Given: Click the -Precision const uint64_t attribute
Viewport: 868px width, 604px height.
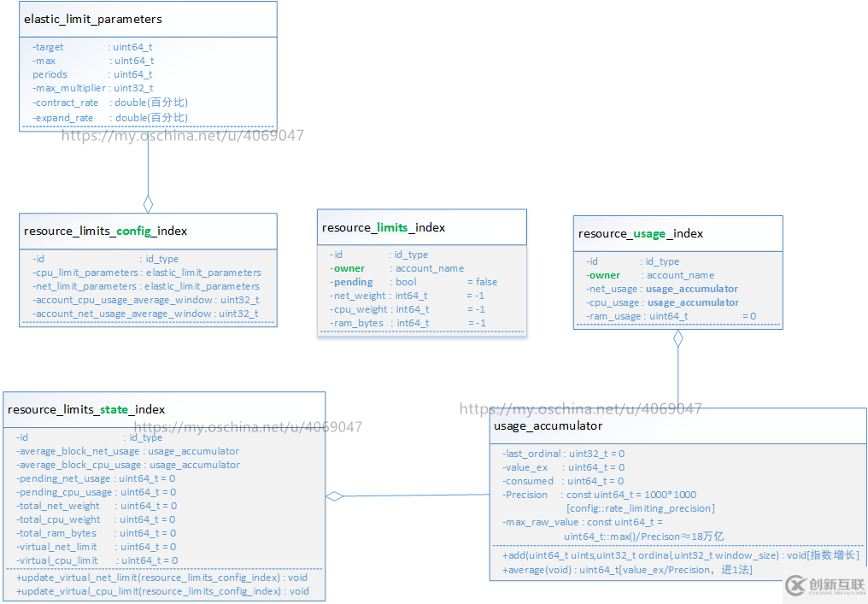Looking at the screenshot, I should [600, 495].
